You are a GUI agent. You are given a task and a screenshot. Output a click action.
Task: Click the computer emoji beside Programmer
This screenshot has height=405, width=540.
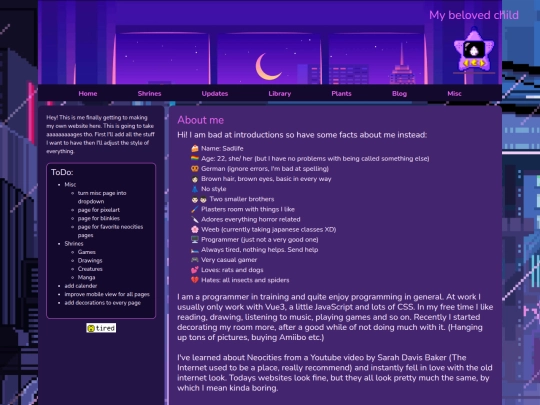[x=195, y=239]
